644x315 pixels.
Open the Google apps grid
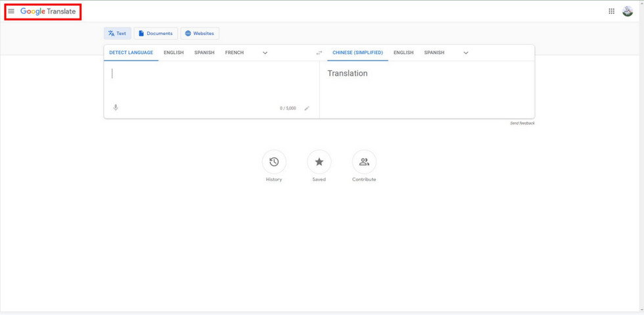pos(611,11)
